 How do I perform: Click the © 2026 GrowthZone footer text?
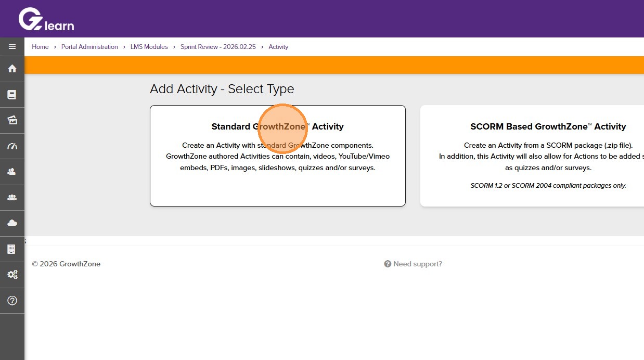(66, 264)
